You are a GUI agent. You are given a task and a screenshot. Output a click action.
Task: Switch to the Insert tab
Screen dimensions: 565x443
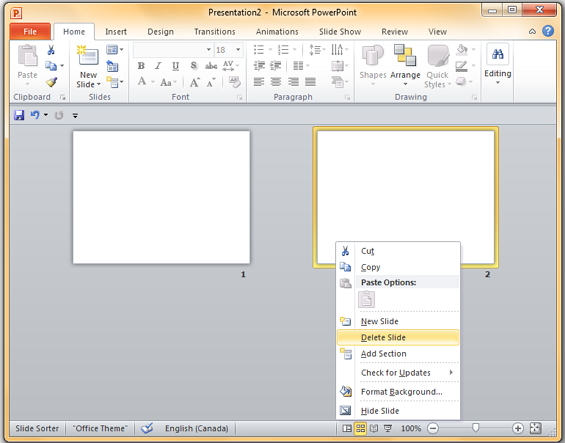pyautogui.click(x=116, y=32)
